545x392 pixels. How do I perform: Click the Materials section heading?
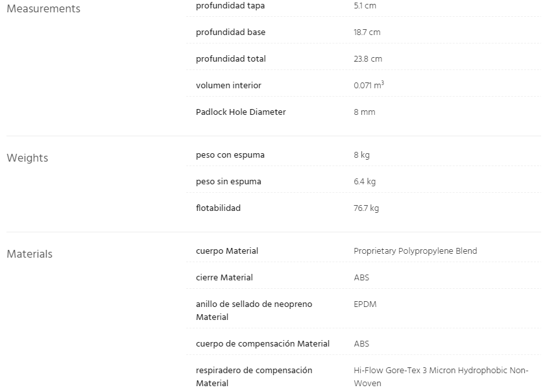pyautogui.click(x=30, y=254)
